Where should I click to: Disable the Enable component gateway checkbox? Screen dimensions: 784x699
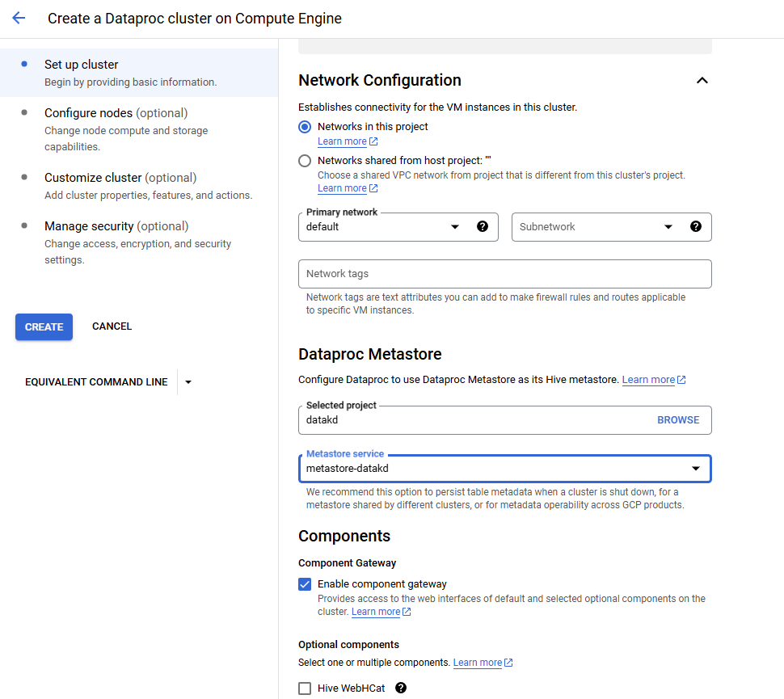(305, 583)
